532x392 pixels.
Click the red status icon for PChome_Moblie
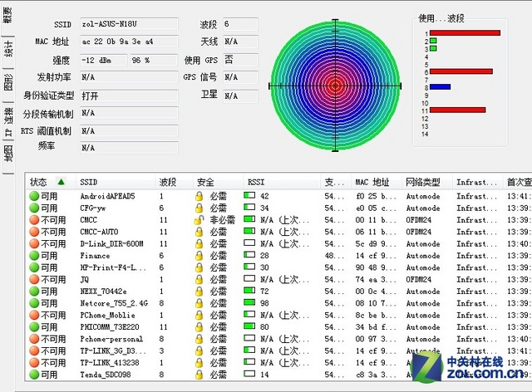[34, 315]
